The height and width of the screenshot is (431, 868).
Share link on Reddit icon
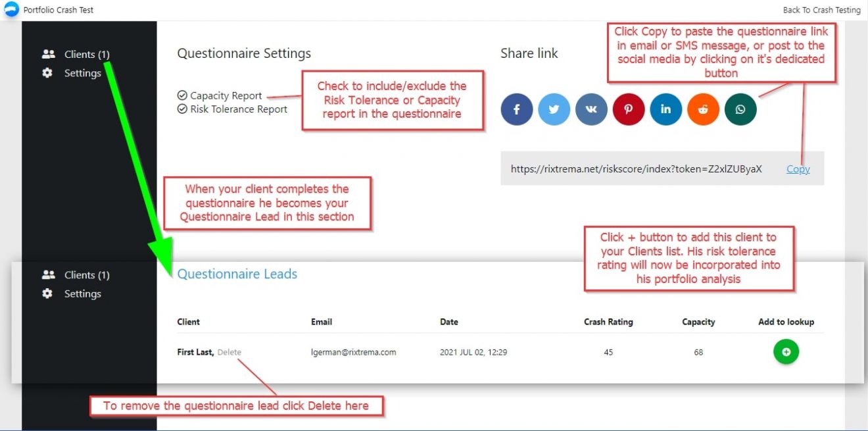703,109
